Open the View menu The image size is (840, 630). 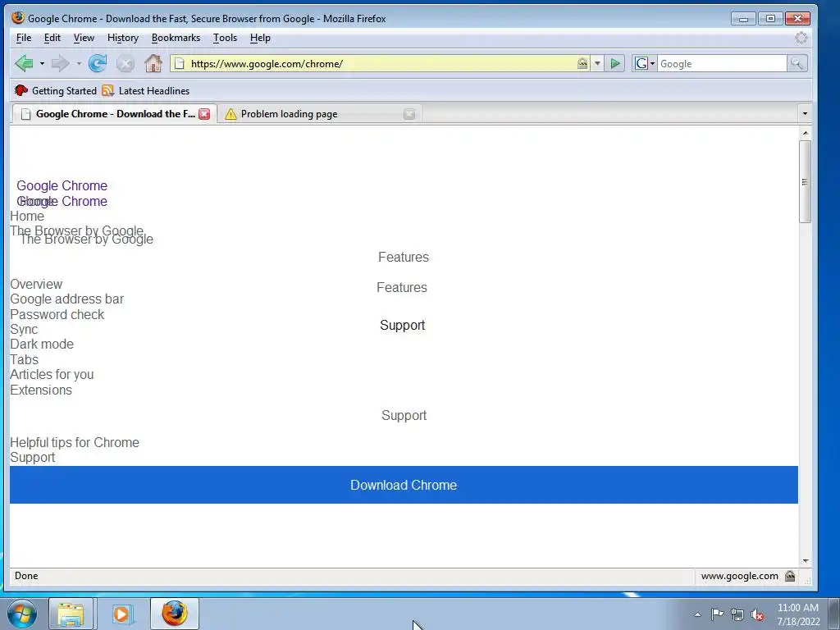tap(84, 38)
